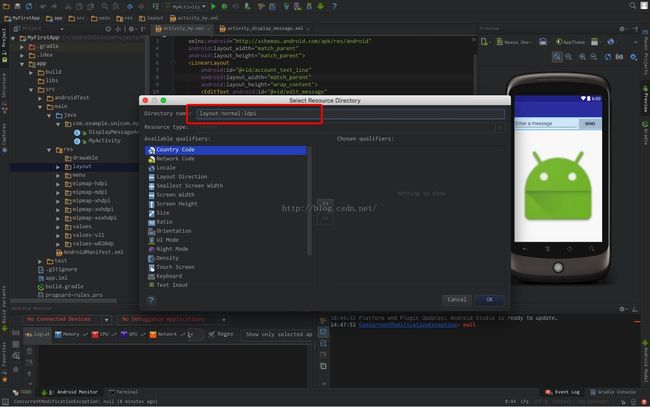
Task: Click the Project panel settings gear icon
Action: click(x=131, y=29)
